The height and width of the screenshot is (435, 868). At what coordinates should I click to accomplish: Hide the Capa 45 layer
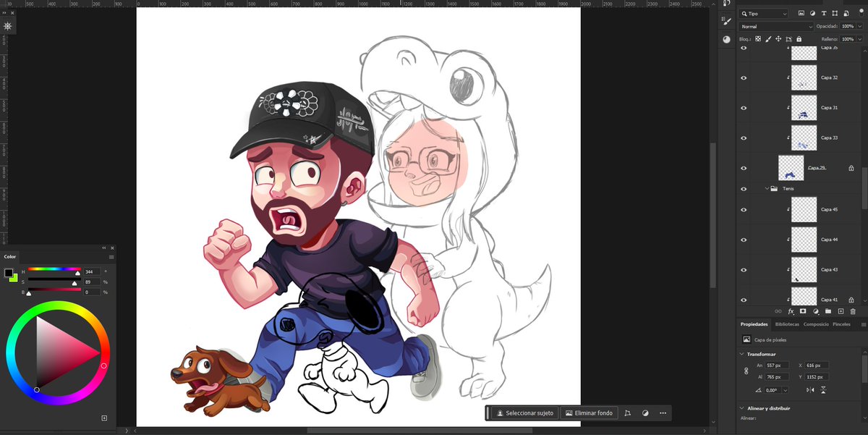(743, 209)
